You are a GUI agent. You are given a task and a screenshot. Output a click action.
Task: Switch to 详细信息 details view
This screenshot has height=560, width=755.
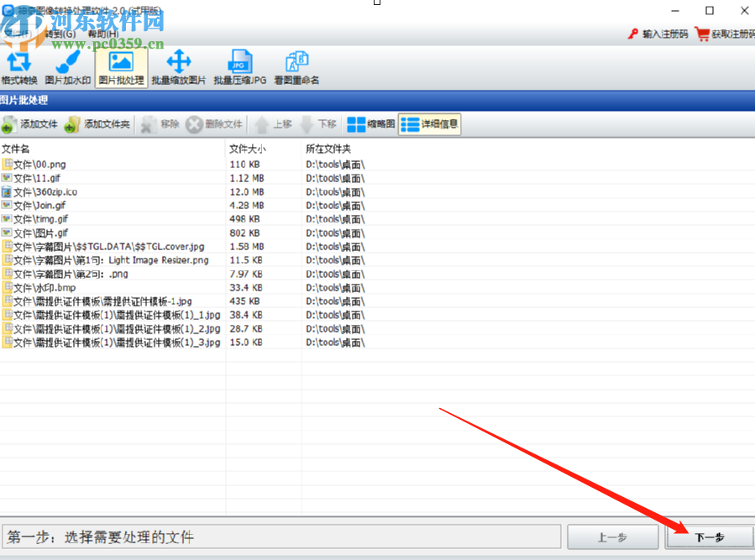(429, 124)
